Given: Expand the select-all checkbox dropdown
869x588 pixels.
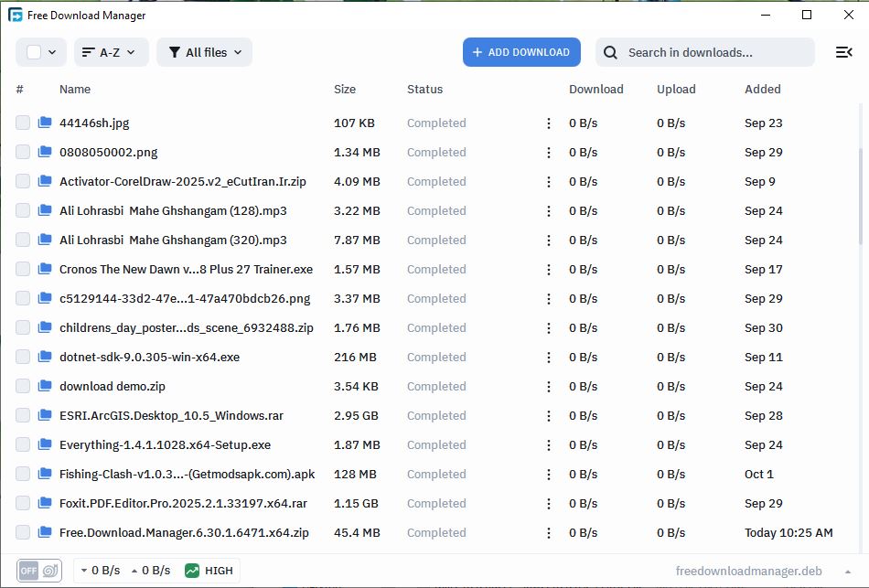Looking at the screenshot, I should coord(52,53).
